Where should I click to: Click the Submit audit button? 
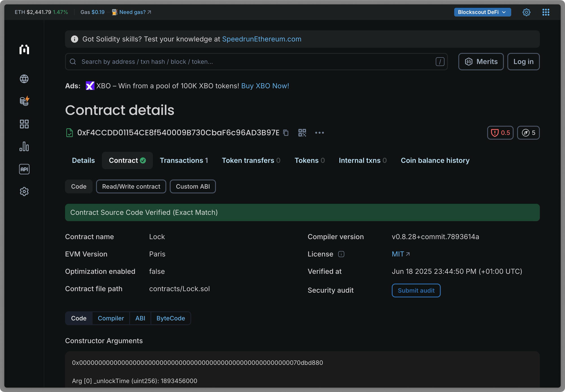click(416, 290)
